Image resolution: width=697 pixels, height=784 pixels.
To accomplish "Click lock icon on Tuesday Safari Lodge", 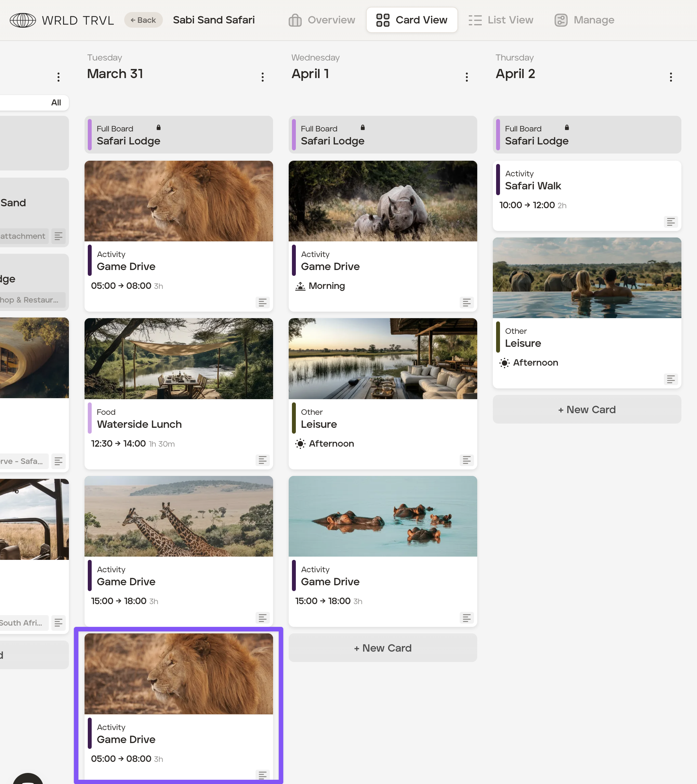I will click(x=158, y=128).
